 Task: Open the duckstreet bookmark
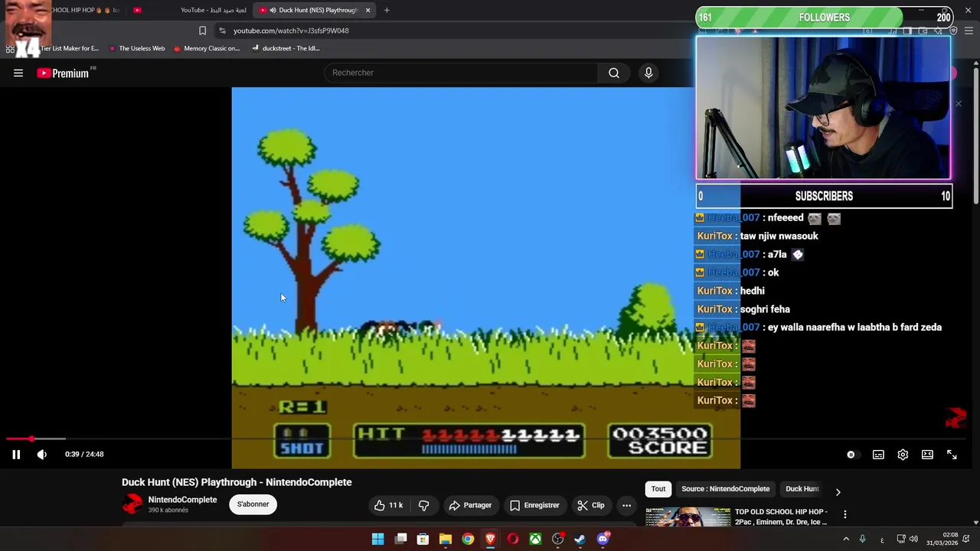286,48
